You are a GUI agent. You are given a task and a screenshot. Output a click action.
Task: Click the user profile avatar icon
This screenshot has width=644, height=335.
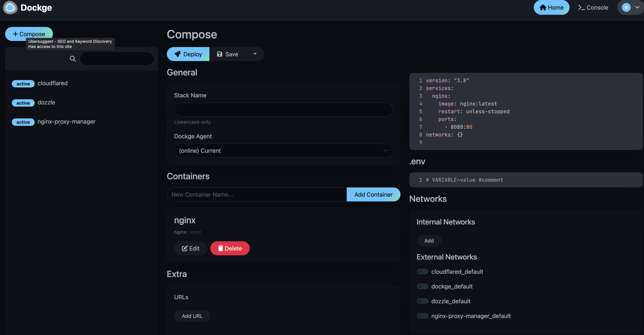(x=626, y=7)
